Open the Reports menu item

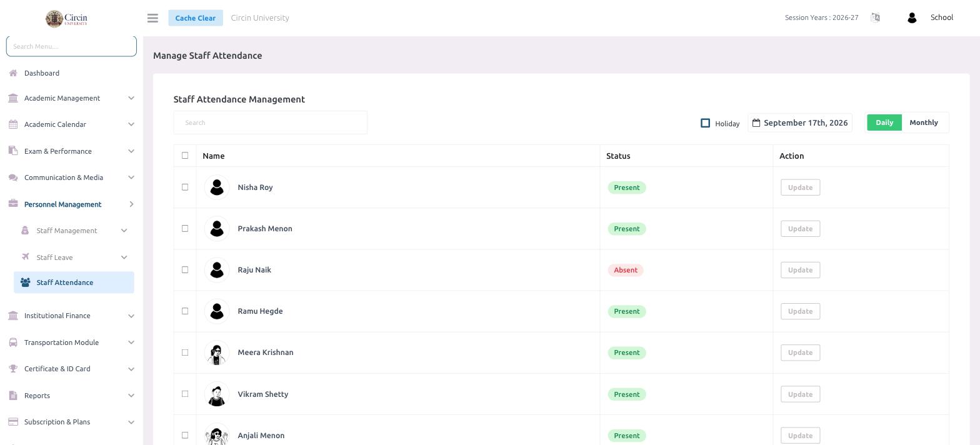tap(71, 396)
